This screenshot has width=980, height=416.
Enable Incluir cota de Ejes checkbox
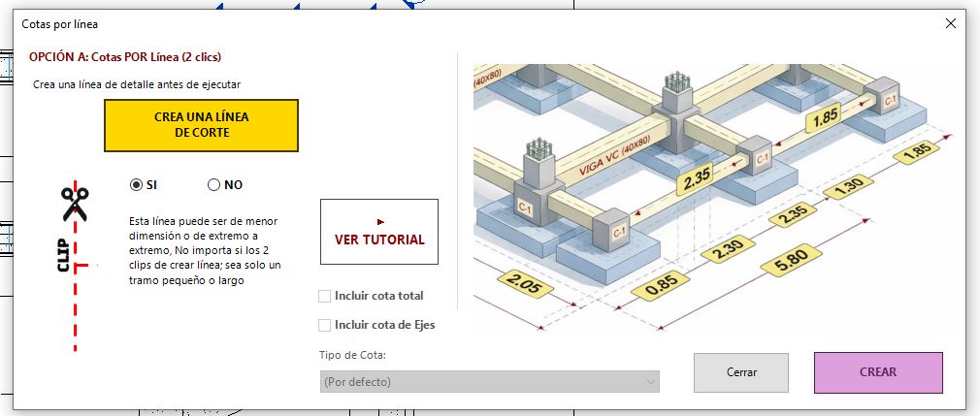coord(324,325)
